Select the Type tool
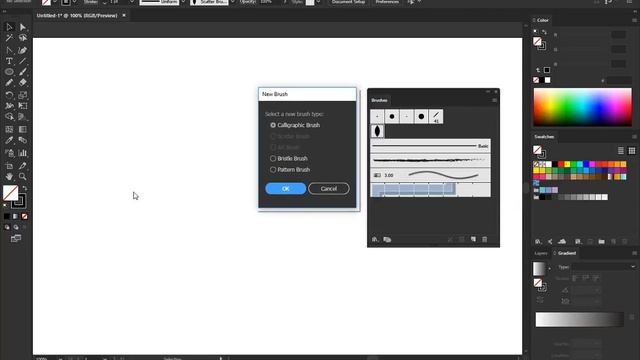640x360 pixels. point(9,61)
